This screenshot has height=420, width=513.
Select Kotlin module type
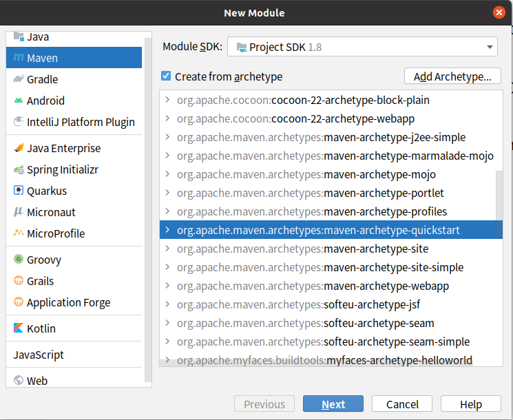pos(74,328)
